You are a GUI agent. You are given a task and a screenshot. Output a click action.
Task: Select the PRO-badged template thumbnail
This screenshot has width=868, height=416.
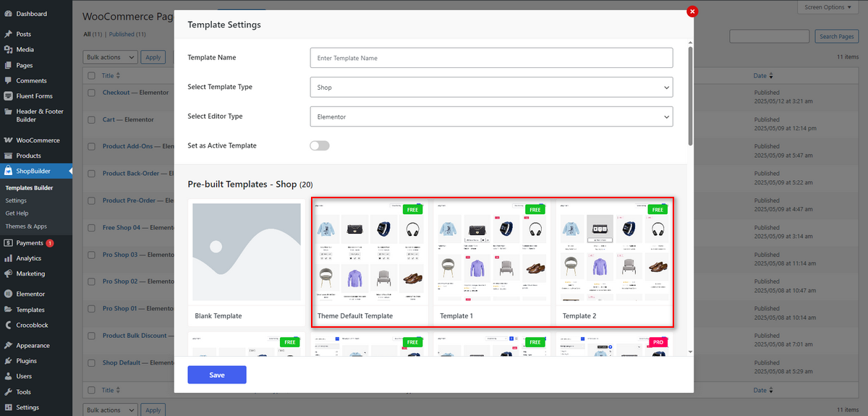pos(615,344)
